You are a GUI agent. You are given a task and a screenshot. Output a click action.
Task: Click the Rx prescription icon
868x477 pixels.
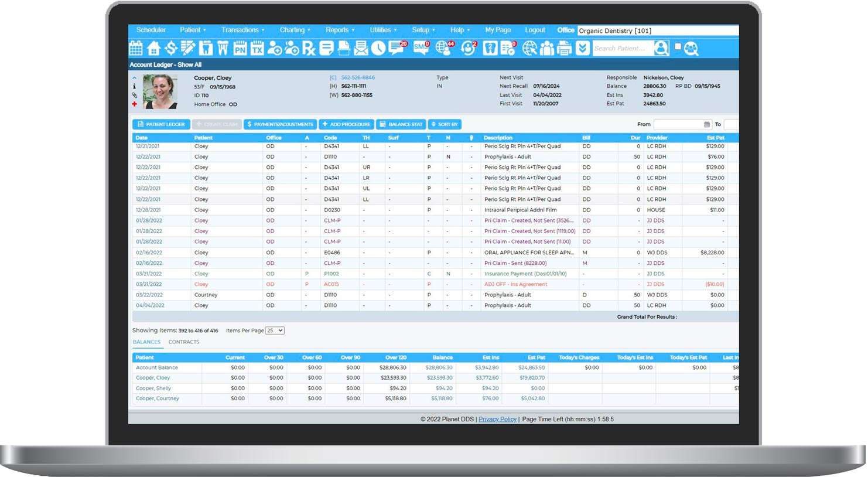(309, 48)
